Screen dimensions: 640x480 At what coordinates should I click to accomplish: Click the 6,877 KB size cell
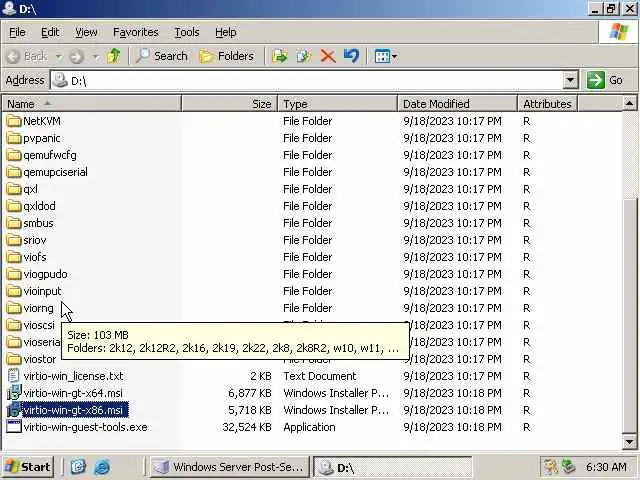(x=249, y=393)
